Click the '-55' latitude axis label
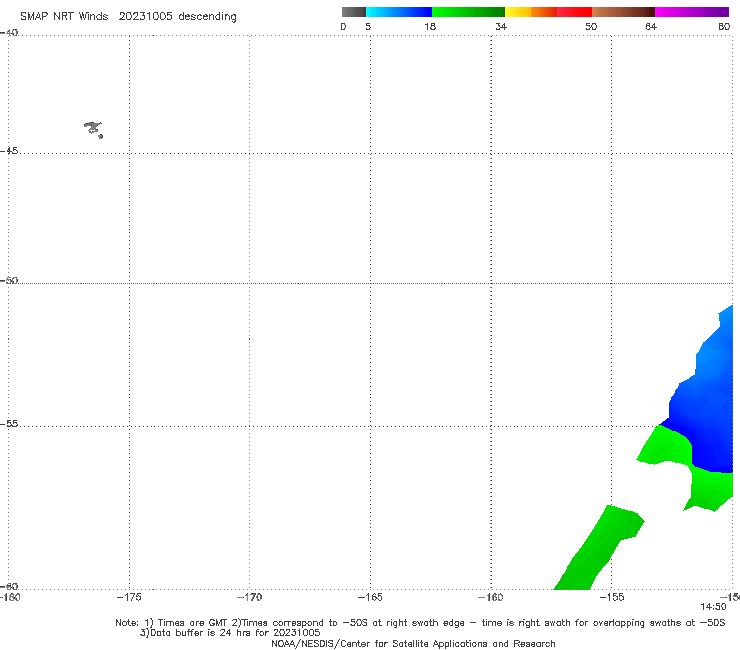 9,424
